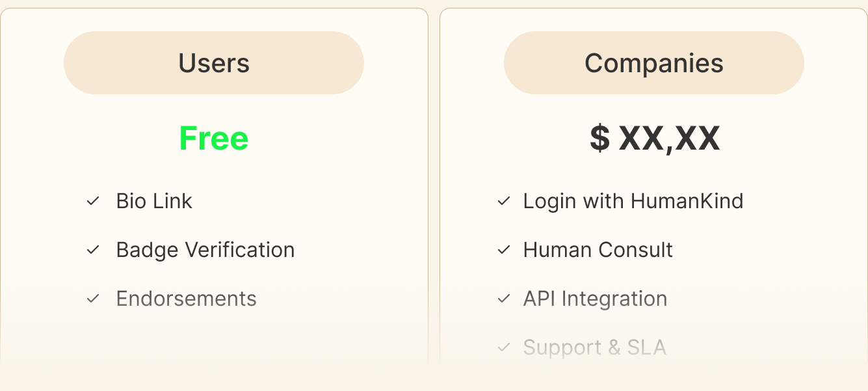Click the checkmark beside Support & SLA
This screenshot has width=868, height=391.
(x=504, y=347)
